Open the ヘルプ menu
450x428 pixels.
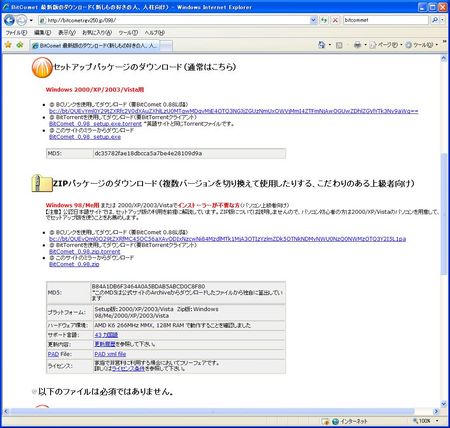154,33
